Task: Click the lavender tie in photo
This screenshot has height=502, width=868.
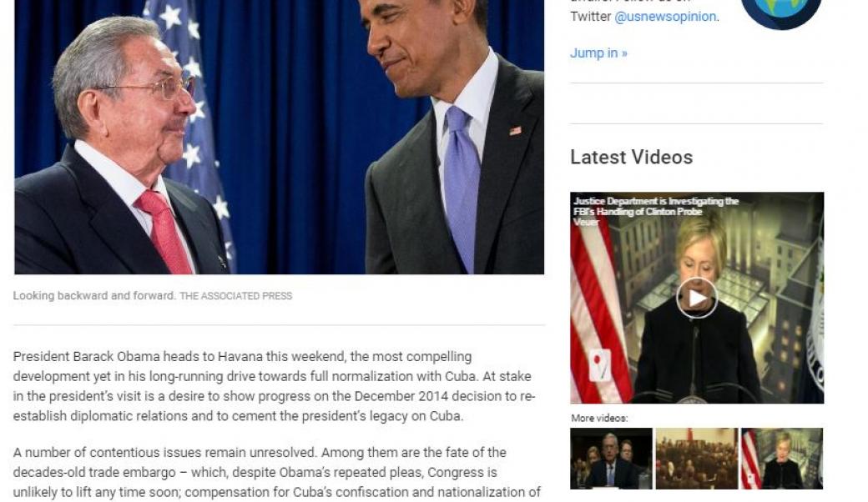Action: [462, 187]
